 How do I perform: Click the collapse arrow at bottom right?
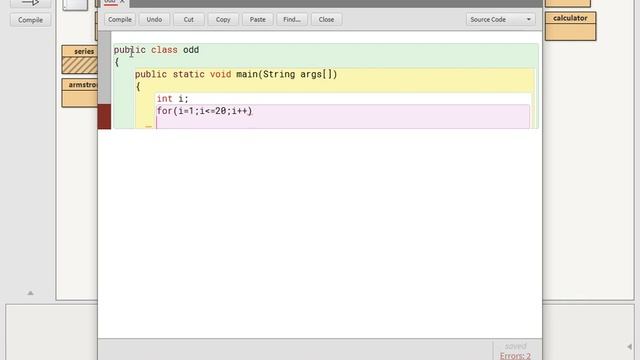(x=629, y=347)
